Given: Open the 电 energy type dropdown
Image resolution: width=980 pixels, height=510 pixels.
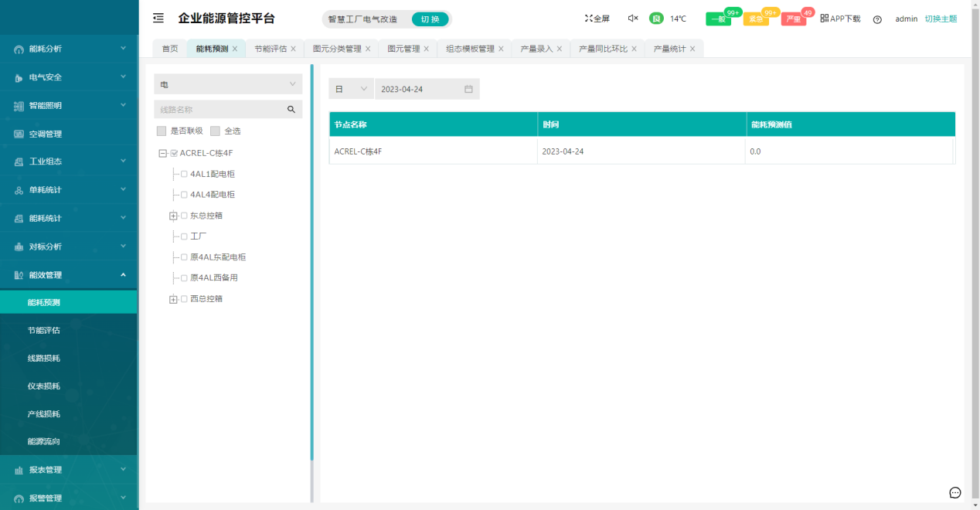Looking at the screenshot, I should pos(228,84).
